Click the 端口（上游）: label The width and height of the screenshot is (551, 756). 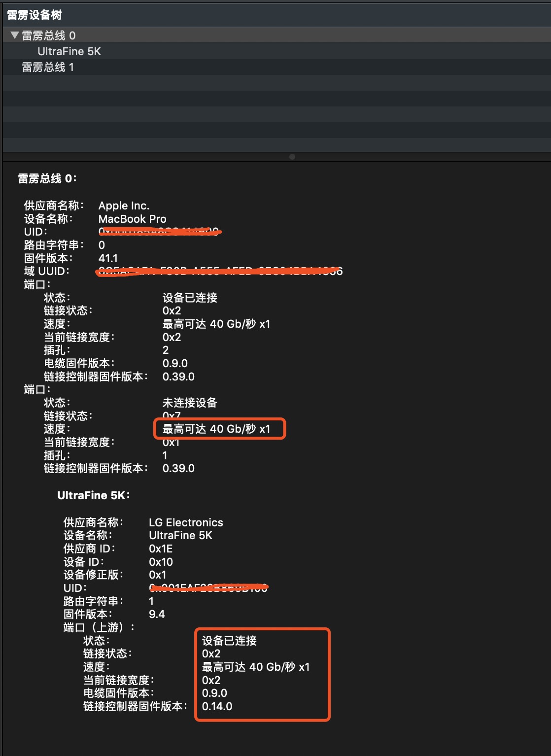(99, 627)
